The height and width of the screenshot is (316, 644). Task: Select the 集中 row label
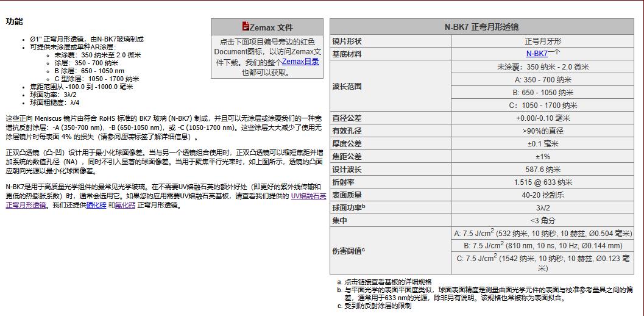(339, 221)
